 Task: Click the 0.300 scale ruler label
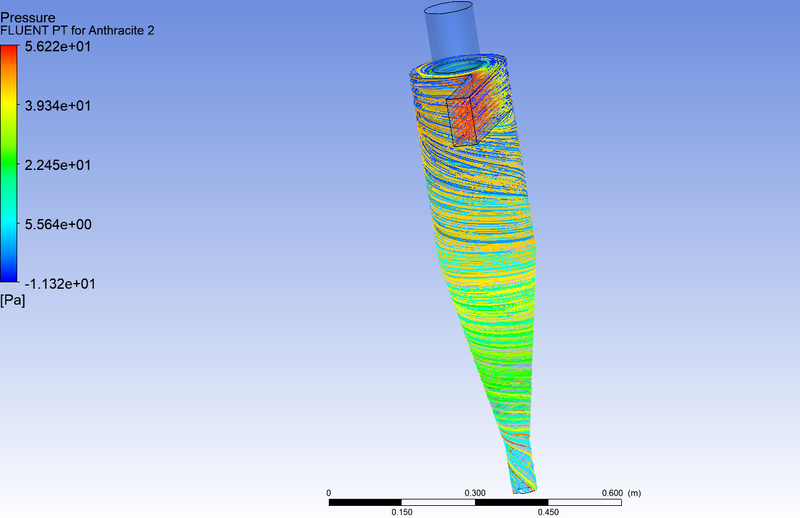click(474, 493)
